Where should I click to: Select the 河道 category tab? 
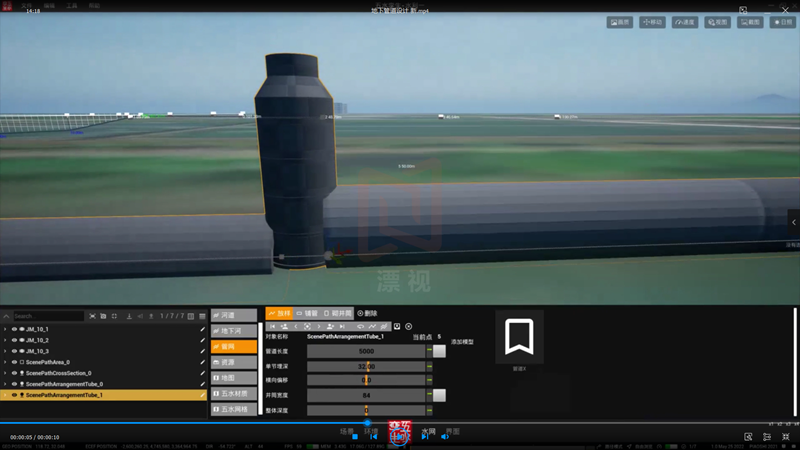click(235, 315)
